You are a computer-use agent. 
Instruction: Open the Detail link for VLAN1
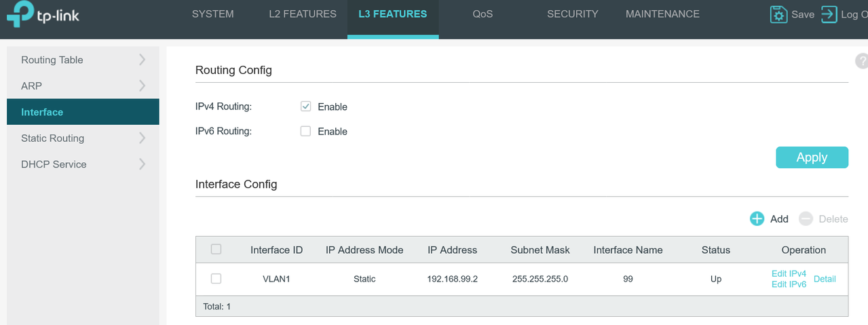(825, 279)
